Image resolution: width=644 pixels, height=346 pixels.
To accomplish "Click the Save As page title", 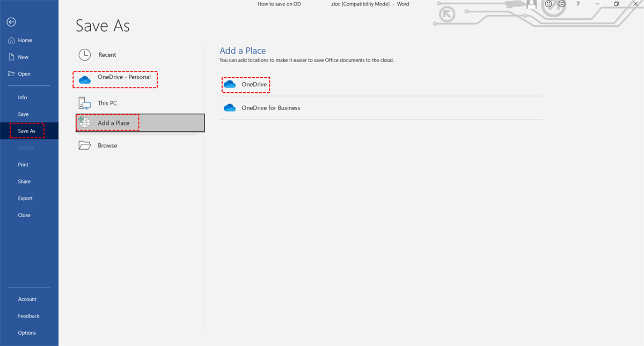I will [103, 26].
